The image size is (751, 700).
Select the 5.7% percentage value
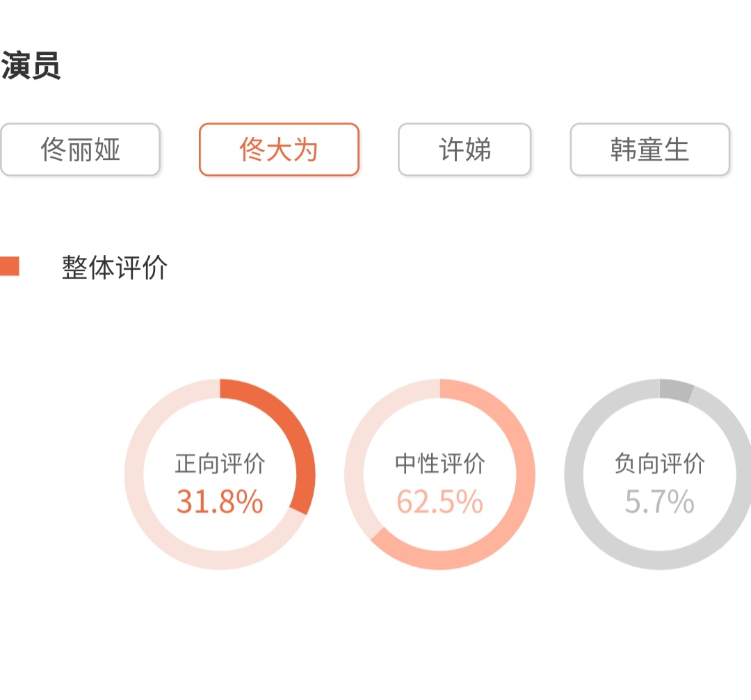[x=659, y=501]
